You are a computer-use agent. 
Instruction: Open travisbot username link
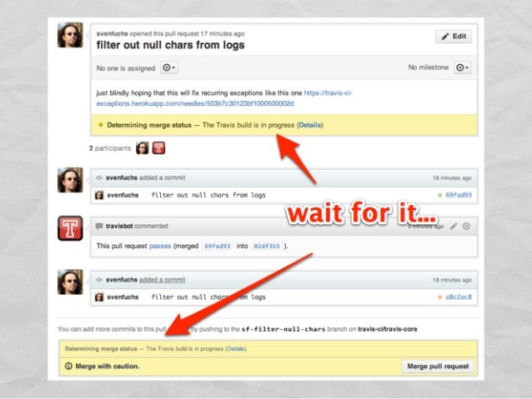pos(119,226)
